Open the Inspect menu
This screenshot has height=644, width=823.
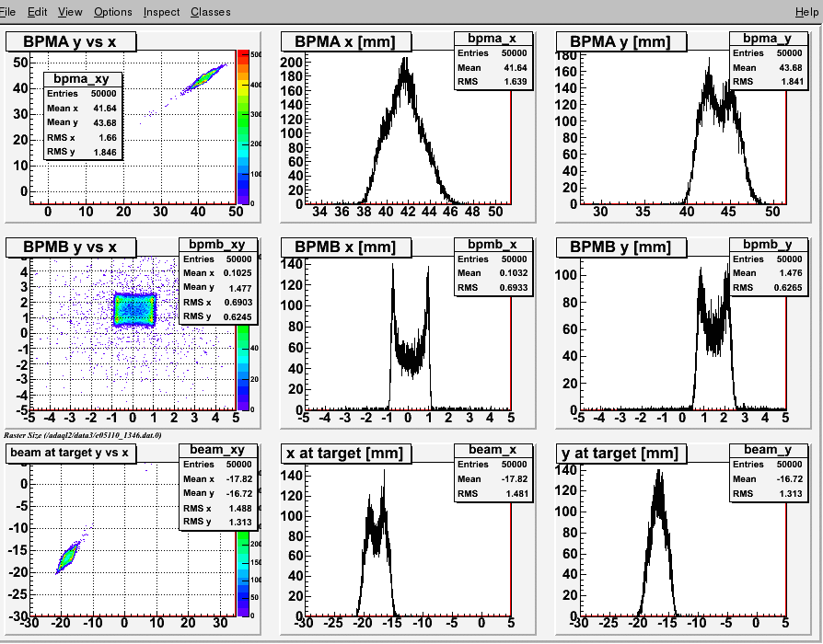pyautogui.click(x=161, y=12)
